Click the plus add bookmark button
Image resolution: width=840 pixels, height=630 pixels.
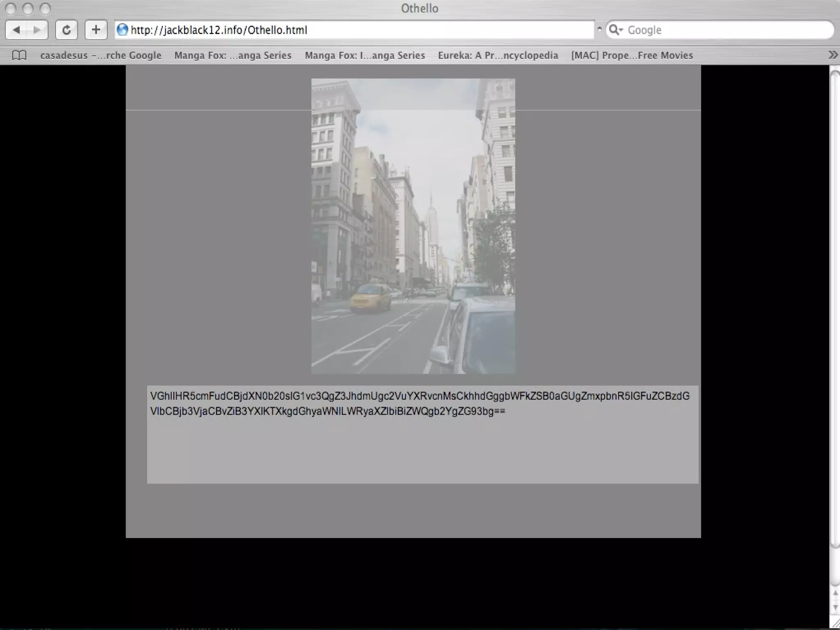96,30
